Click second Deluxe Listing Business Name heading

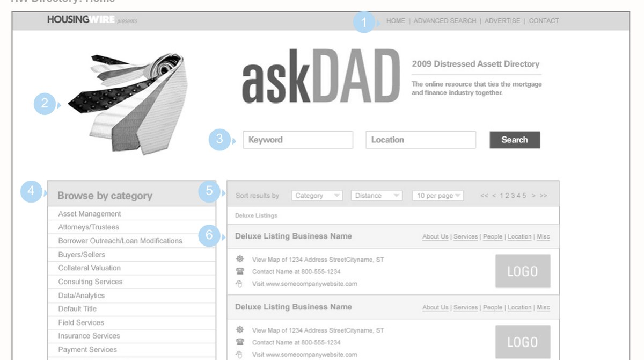(294, 307)
